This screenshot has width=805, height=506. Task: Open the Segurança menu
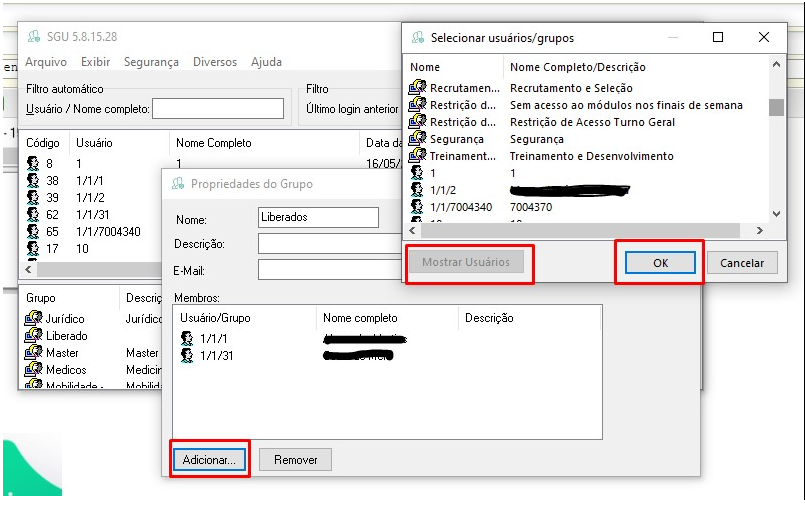[x=151, y=62]
